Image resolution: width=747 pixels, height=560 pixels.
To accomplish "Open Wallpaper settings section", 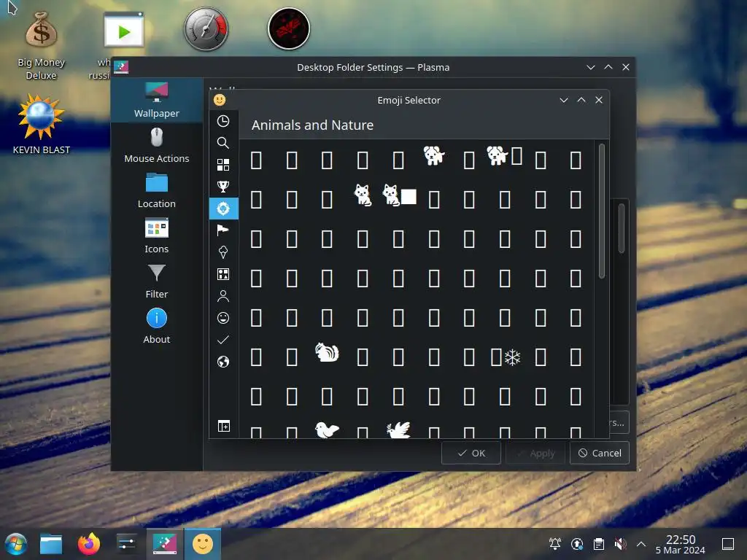I will click(157, 100).
